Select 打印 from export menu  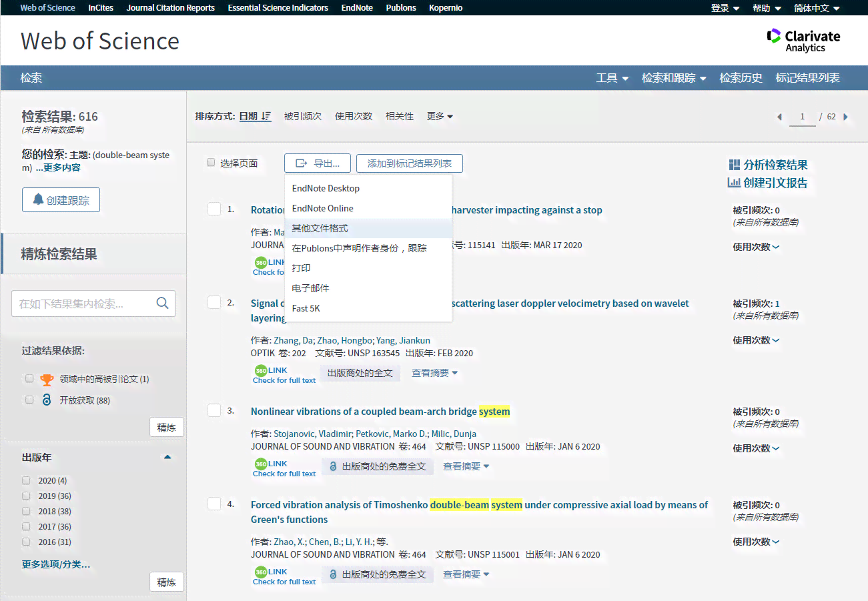368,268
